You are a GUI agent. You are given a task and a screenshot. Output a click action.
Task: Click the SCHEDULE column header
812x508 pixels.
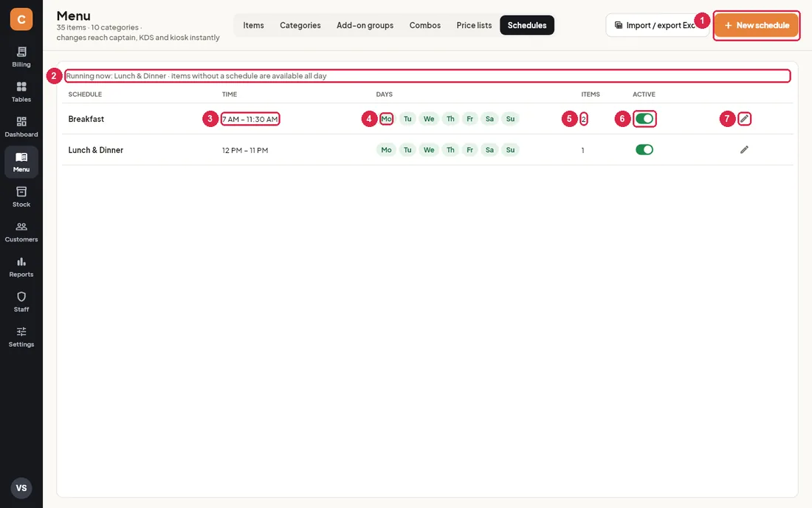point(85,95)
